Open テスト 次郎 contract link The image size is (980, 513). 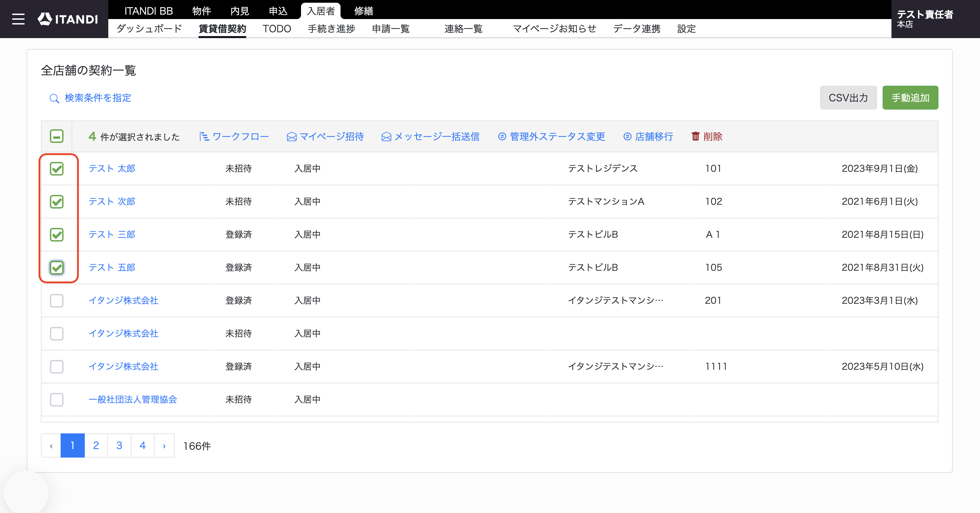(112, 201)
